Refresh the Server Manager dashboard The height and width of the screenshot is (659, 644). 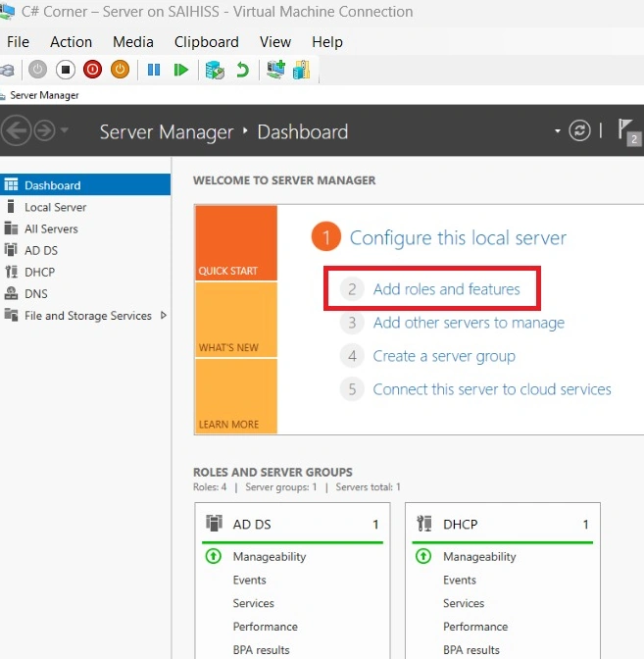click(x=579, y=130)
